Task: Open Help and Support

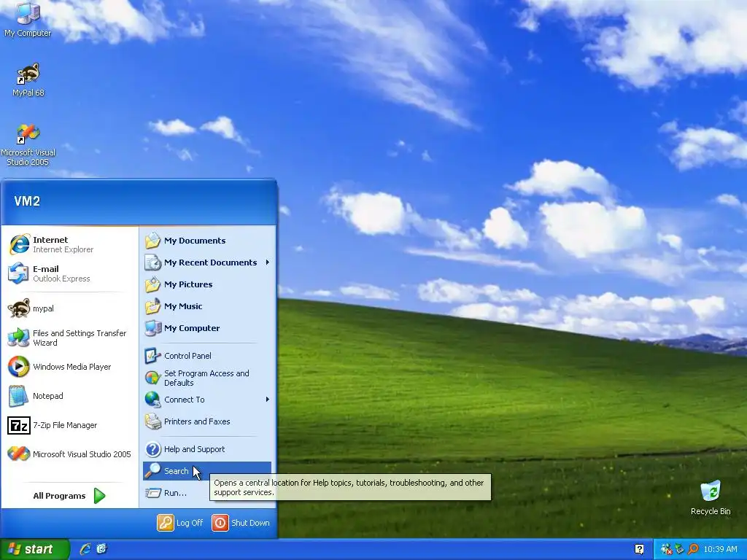Action: click(207, 449)
